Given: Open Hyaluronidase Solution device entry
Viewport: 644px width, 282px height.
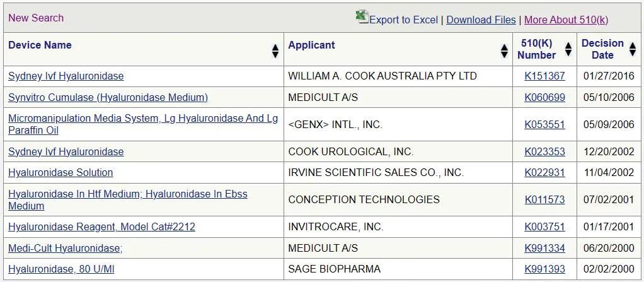Looking at the screenshot, I should coord(60,172).
